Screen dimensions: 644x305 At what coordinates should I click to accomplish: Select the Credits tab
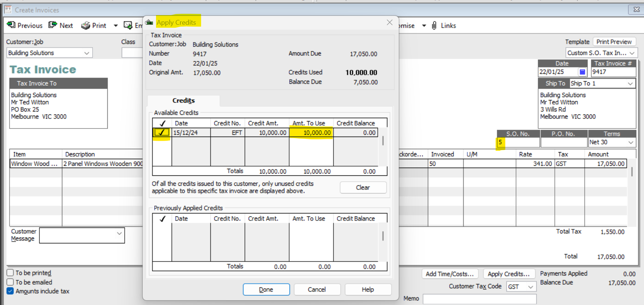click(184, 100)
